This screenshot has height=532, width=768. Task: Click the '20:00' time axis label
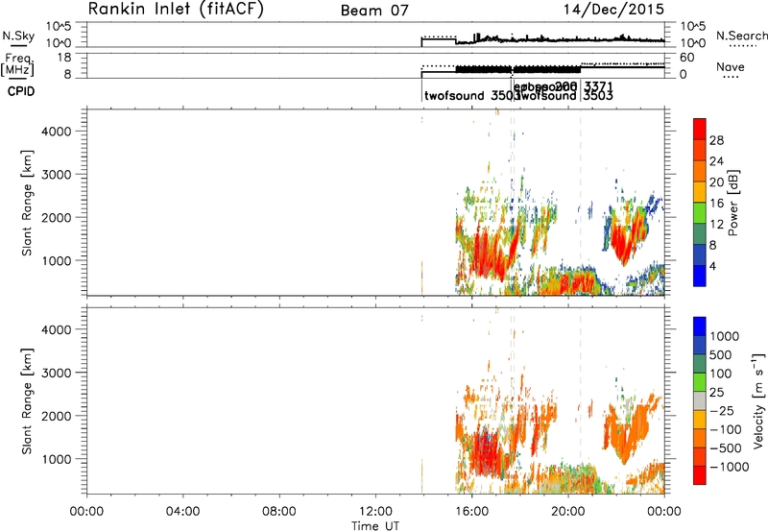click(568, 512)
